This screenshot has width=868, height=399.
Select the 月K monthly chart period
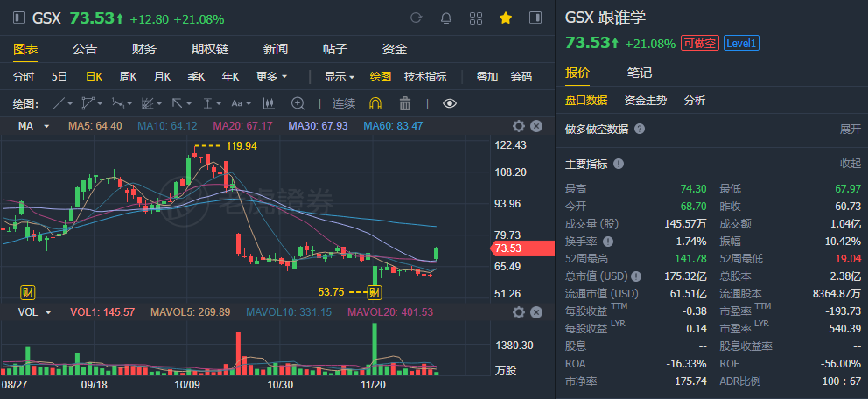point(162,77)
